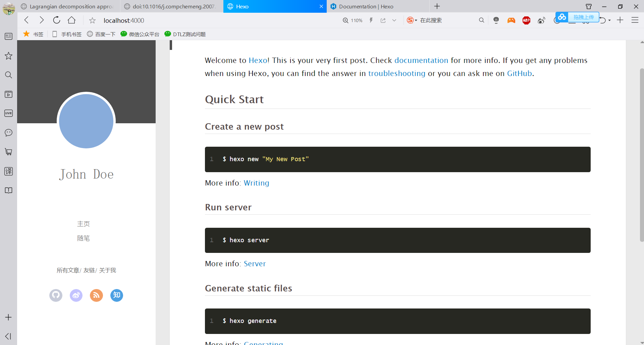Add a new sidebar app with plus
This screenshot has height=345, width=644.
8,317
